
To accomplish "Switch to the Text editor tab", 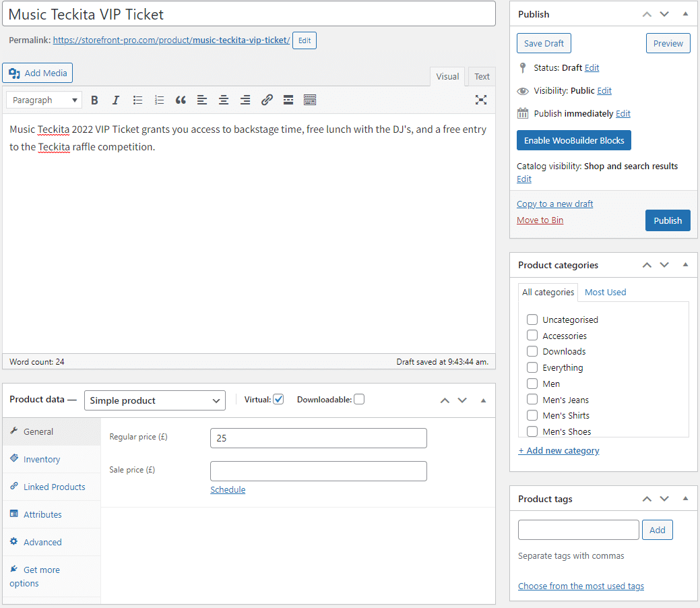I will 482,76.
